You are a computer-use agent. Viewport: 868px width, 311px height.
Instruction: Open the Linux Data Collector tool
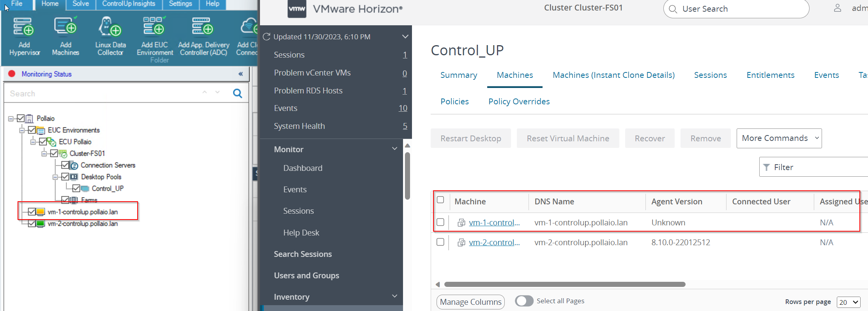click(x=110, y=26)
